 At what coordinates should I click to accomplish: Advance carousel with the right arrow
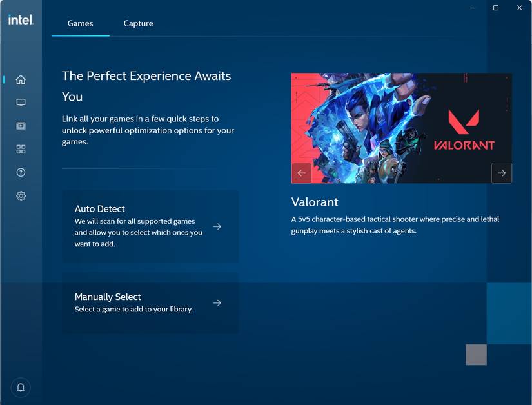coord(501,172)
